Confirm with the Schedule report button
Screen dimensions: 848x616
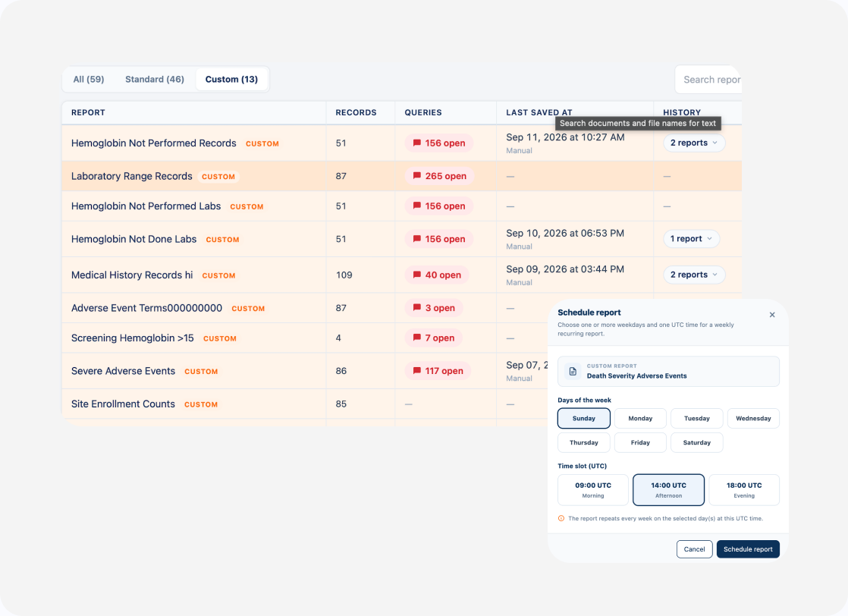(x=748, y=549)
